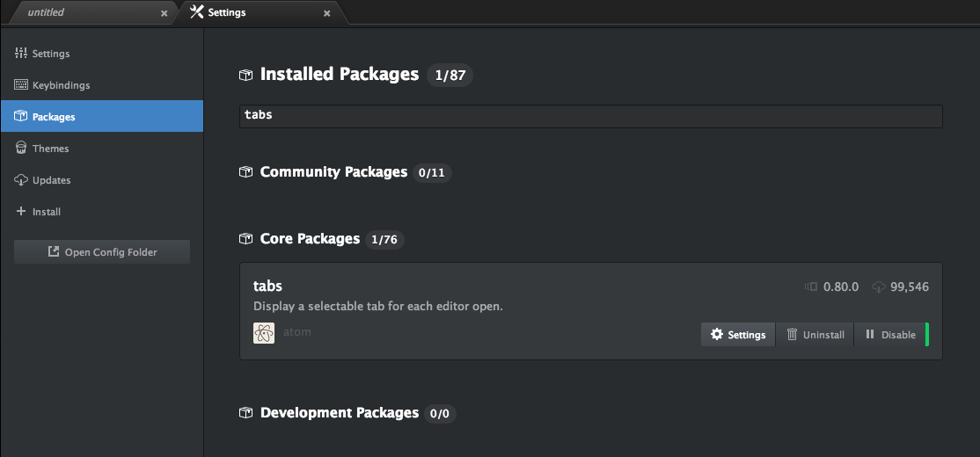Image resolution: width=980 pixels, height=457 pixels.
Task: Open the Keybindings panel in sidebar
Action: click(x=61, y=85)
